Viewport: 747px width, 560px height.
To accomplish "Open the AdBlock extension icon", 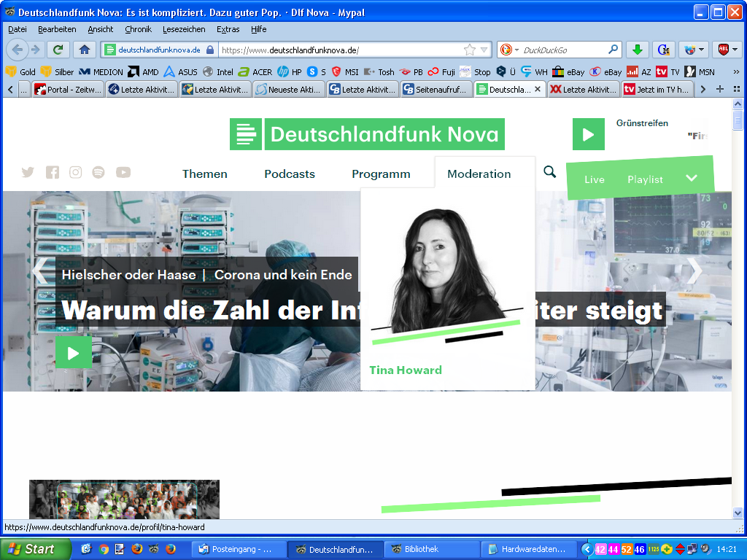I will (723, 50).
